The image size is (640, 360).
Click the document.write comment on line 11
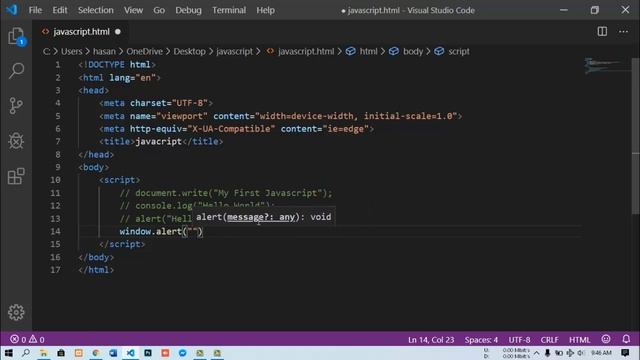(226, 193)
